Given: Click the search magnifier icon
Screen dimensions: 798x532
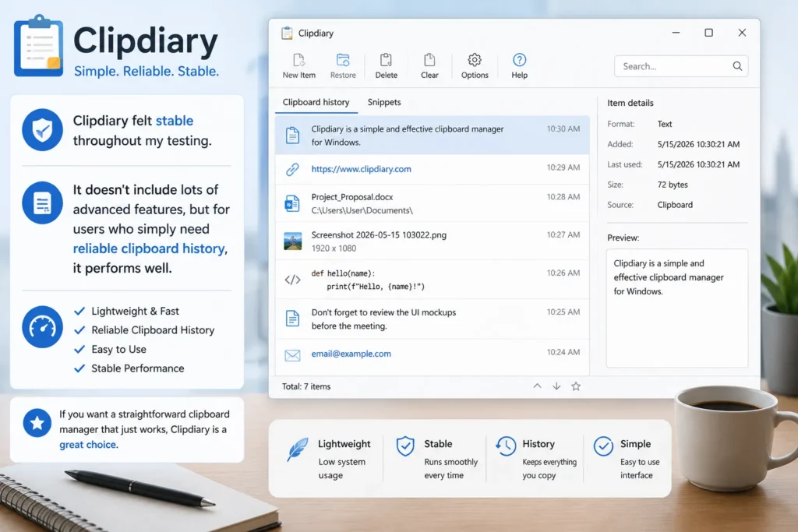Looking at the screenshot, I should tap(737, 66).
